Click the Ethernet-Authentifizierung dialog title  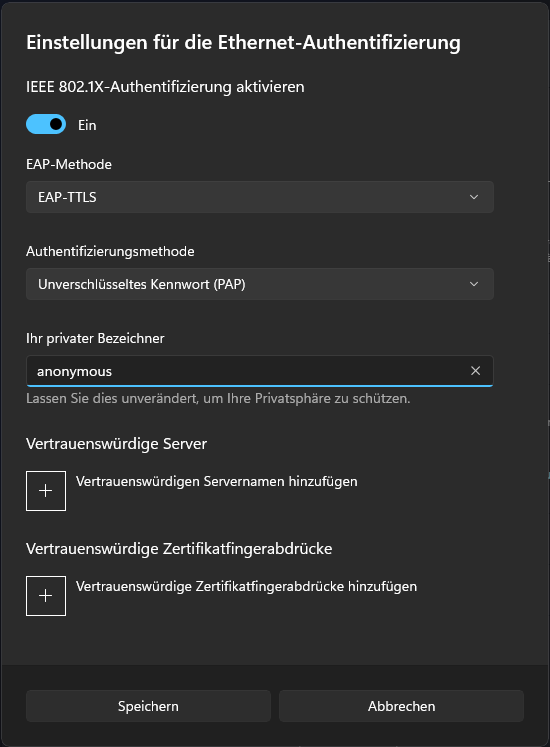(243, 42)
